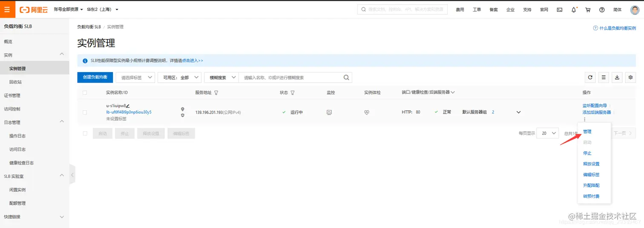Expand the listener row chevron
Viewport: 644px width, 228px height.
(518, 112)
